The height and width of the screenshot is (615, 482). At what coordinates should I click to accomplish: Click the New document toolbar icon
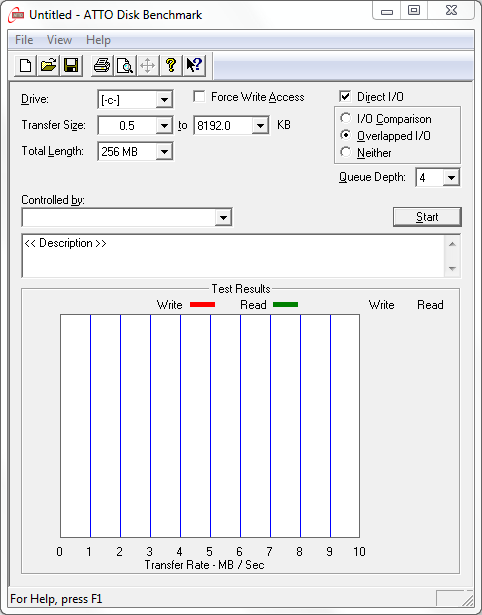(x=25, y=65)
